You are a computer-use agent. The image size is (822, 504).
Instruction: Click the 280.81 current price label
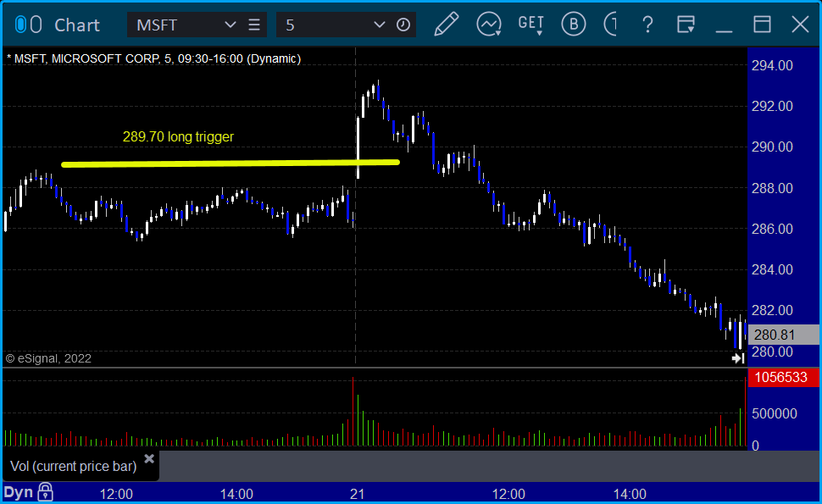(783, 335)
